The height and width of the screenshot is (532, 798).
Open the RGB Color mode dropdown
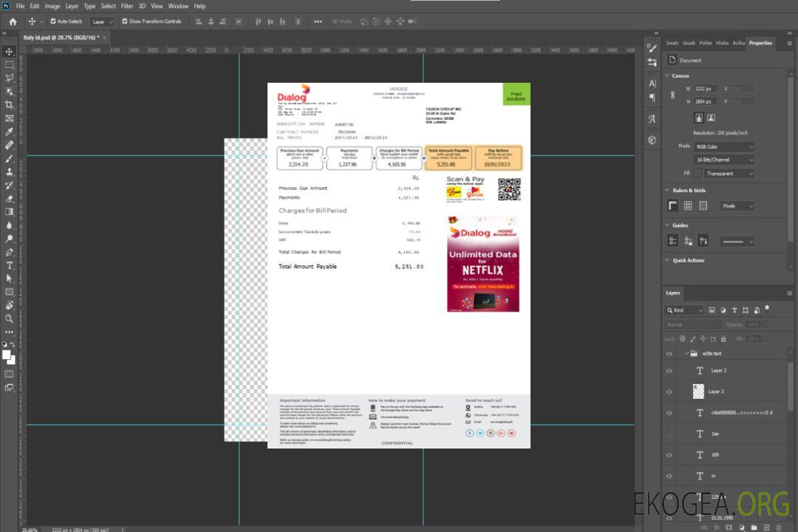click(x=723, y=146)
